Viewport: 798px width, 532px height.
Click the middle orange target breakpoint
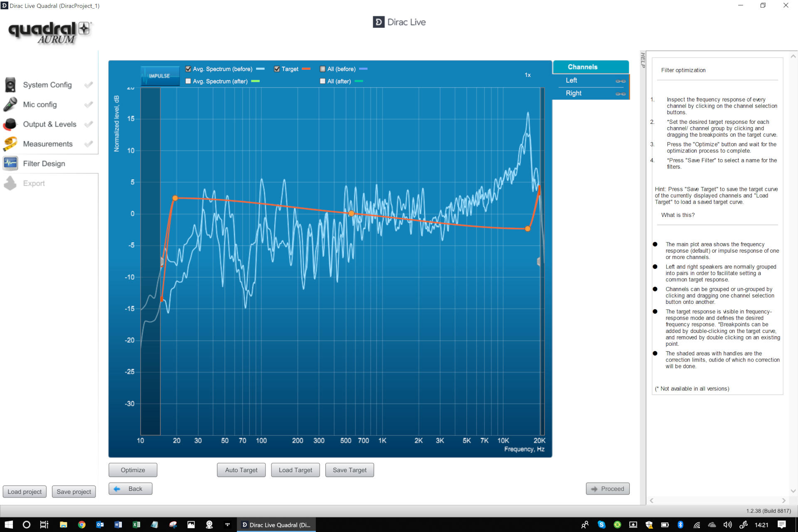(351, 213)
